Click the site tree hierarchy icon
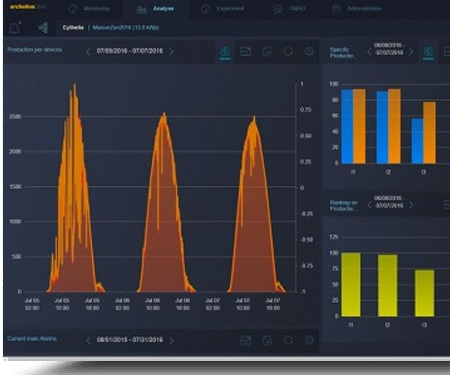 43,28
